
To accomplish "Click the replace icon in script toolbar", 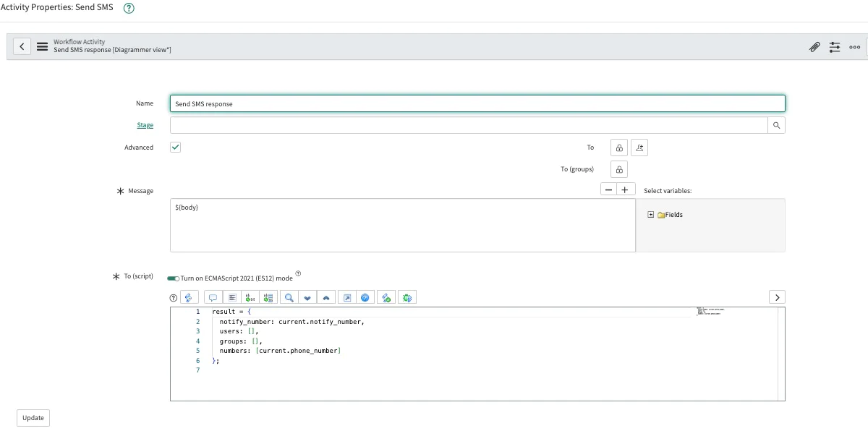I will point(250,297).
